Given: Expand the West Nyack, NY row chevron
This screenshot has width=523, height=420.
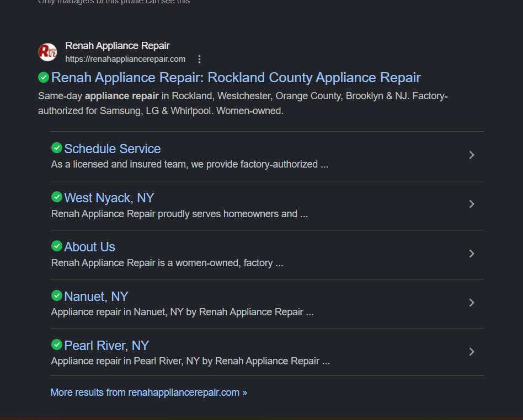Looking at the screenshot, I should click(x=471, y=204).
